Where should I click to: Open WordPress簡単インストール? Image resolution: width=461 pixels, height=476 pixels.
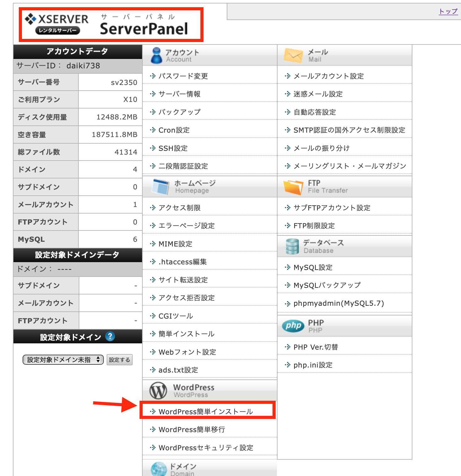pos(206,411)
